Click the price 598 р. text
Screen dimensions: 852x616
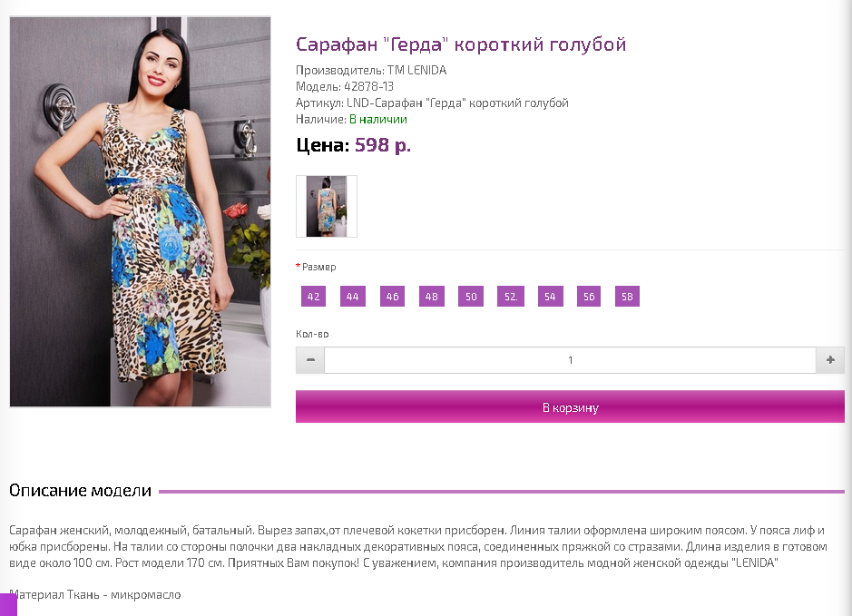[x=383, y=145]
